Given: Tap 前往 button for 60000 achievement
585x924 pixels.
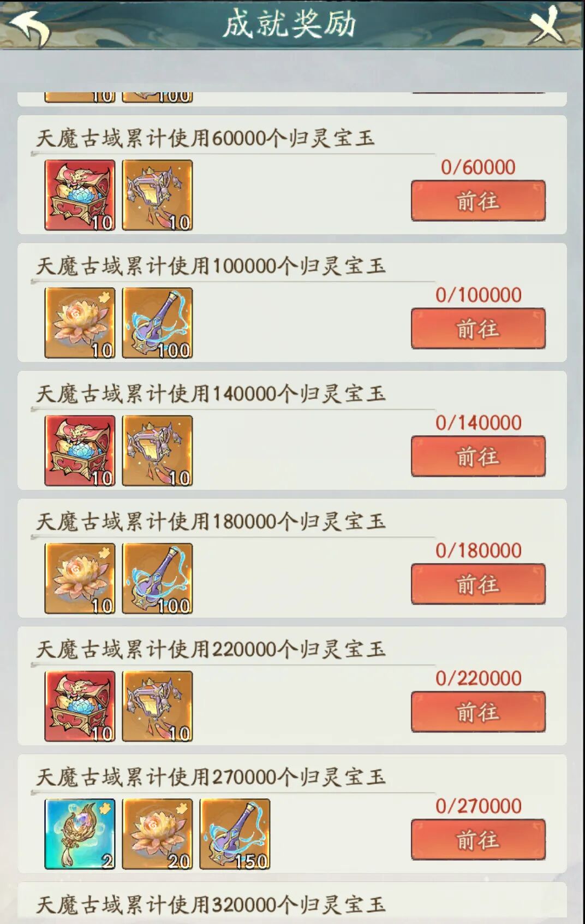Looking at the screenshot, I should tap(478, 201).
